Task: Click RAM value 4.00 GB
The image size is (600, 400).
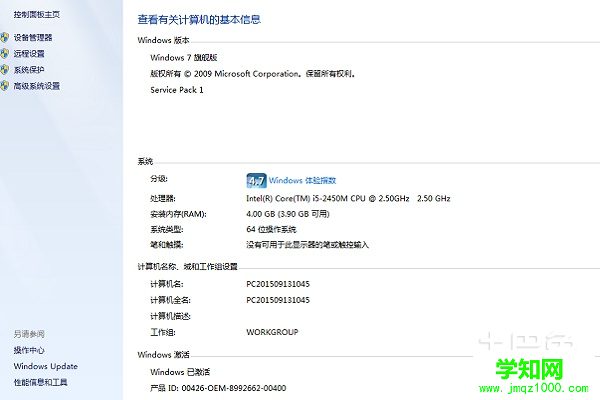Action: coord(288,214)
